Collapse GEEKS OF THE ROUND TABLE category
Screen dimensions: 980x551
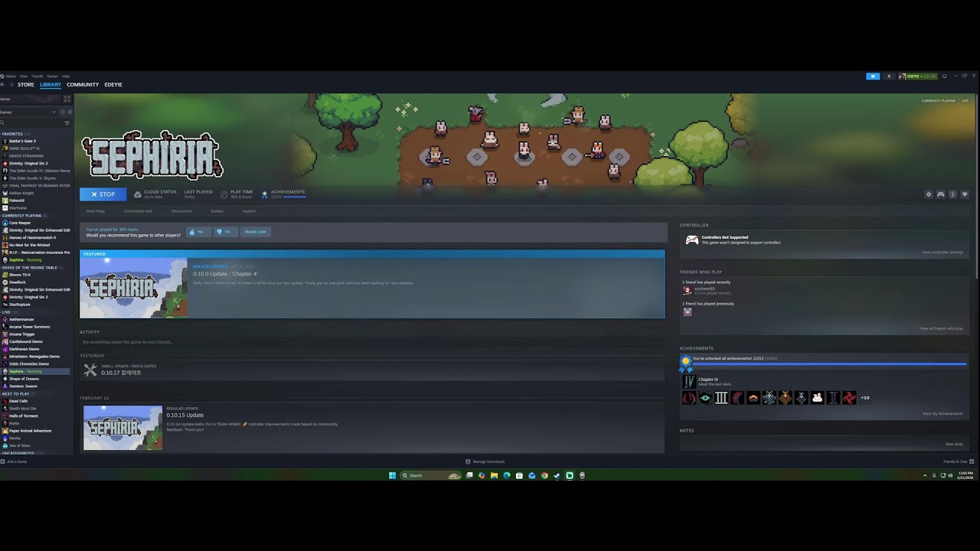coord(30,268)
